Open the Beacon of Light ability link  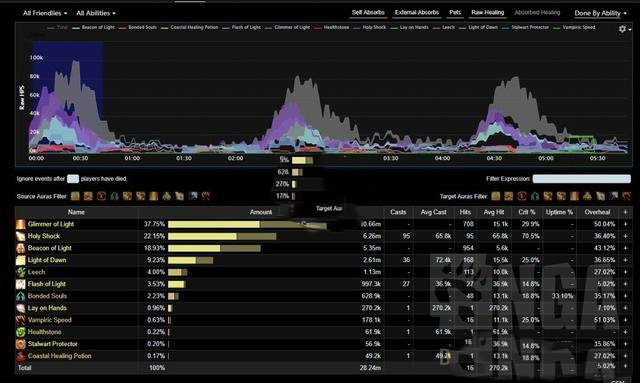(x=49, y=248)
